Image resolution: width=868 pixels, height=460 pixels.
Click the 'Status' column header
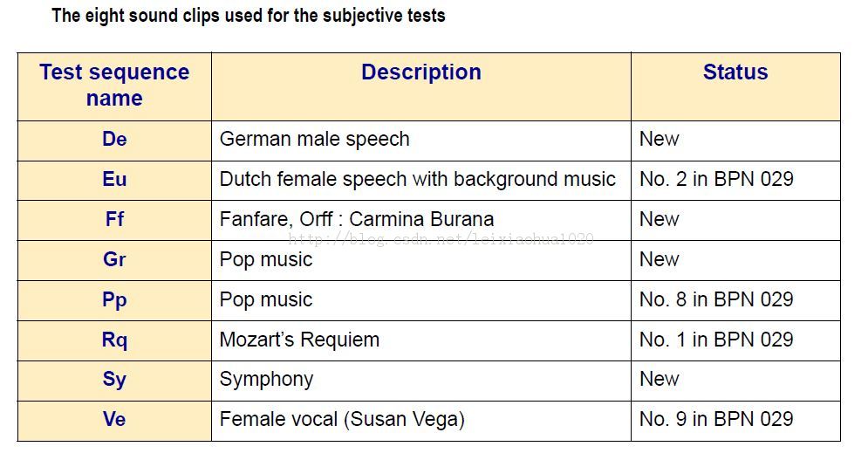click(735, 72)
